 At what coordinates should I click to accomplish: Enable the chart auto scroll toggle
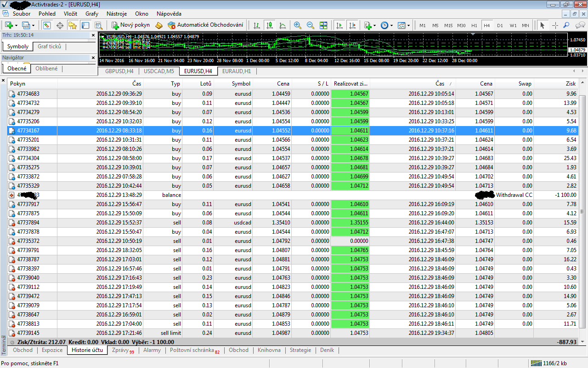click(339, 25)
